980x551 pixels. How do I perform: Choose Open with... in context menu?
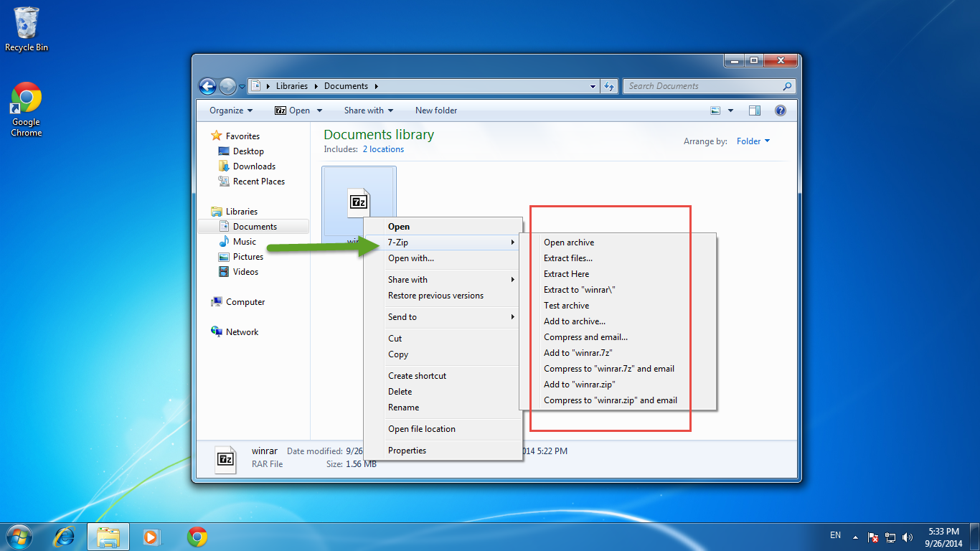click(x=443, y=258)
